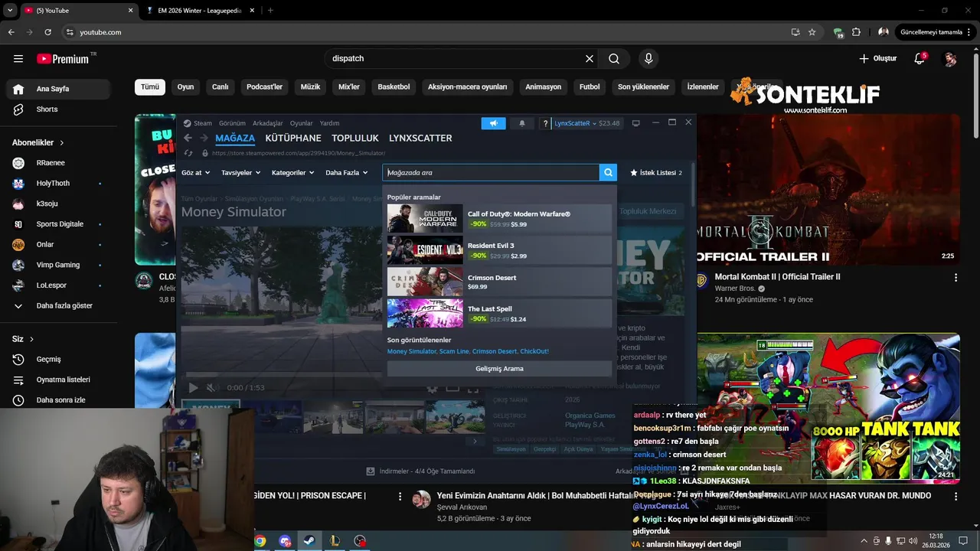Open the YouTube account avatar menu

pos(950,59)
